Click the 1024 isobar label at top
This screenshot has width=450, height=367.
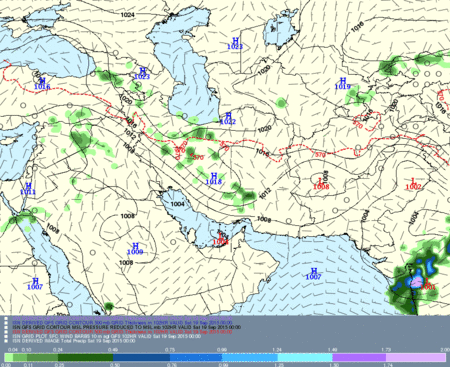click(128, 15)
